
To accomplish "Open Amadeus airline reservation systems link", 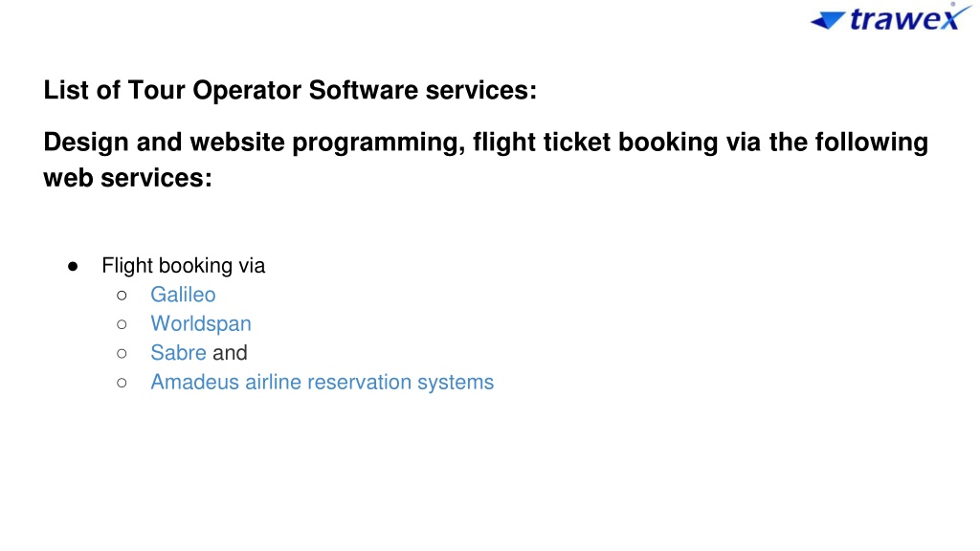I will coord(322,382).
